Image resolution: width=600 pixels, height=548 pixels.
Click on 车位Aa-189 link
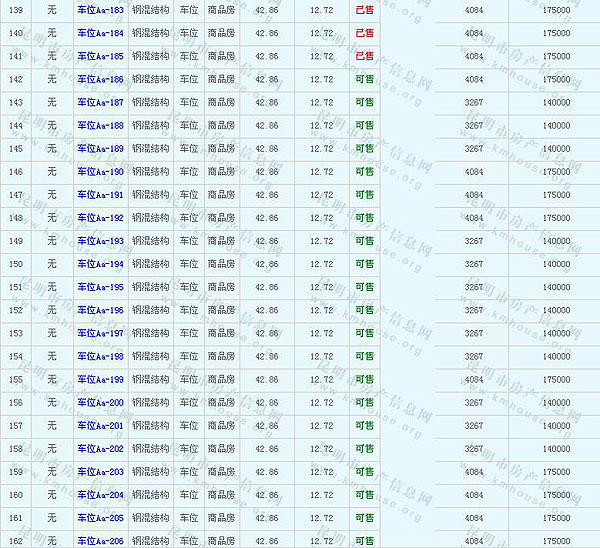101,149
